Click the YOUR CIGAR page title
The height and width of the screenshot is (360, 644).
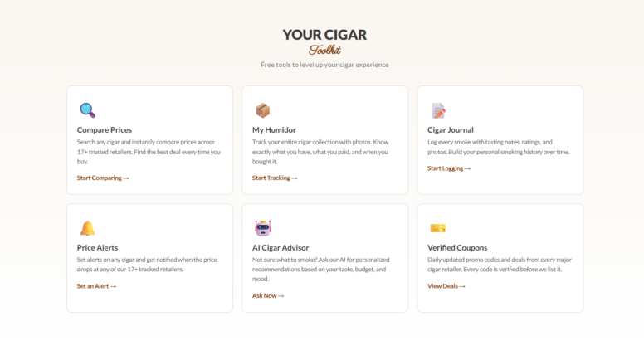click(x=324, y=35)
